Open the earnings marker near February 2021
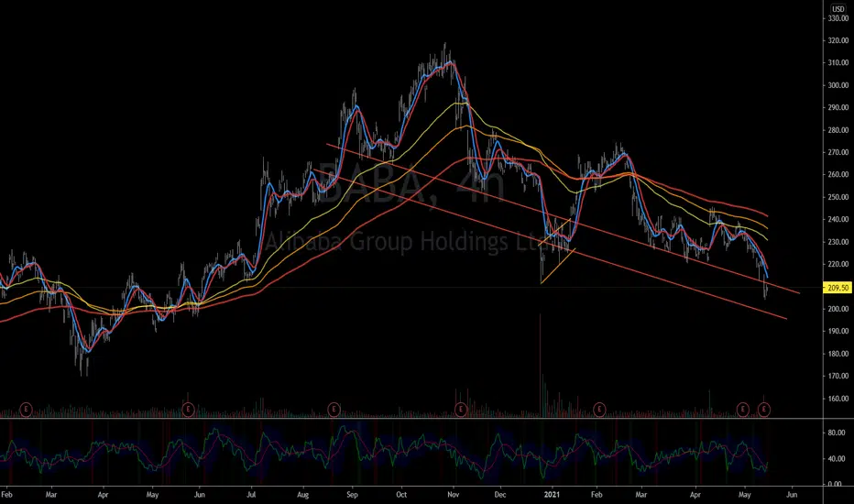Screen dimensions: 854x504 click(599, 410)
